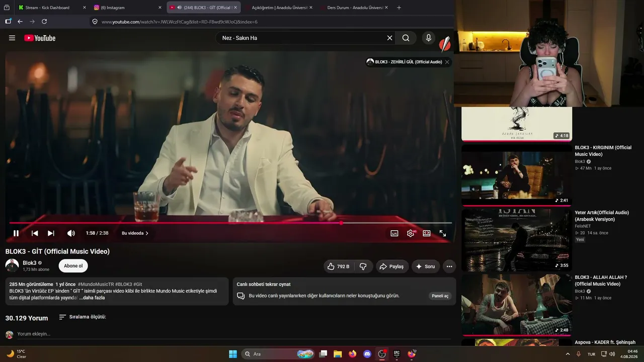Open the 'BLOK3 - KIRGINIM (Official Music Video)' title
The height and width of the screenshot is (362, 644).
603,151
